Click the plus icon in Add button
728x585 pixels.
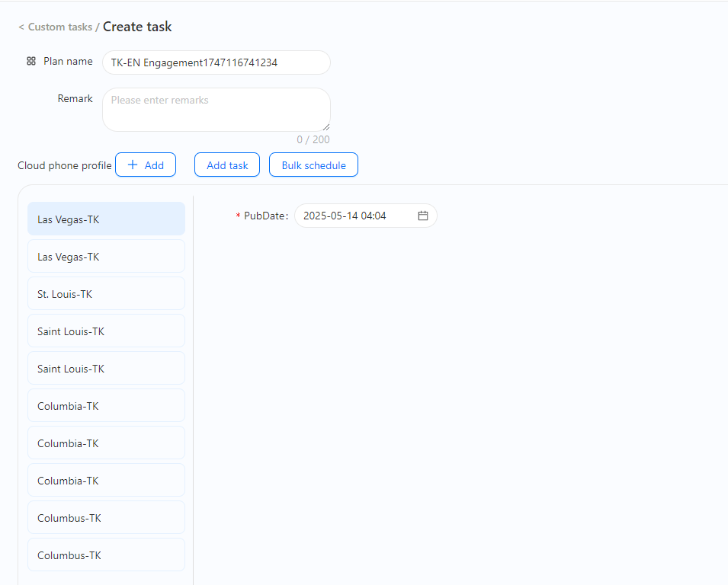(x=133, y=165)
